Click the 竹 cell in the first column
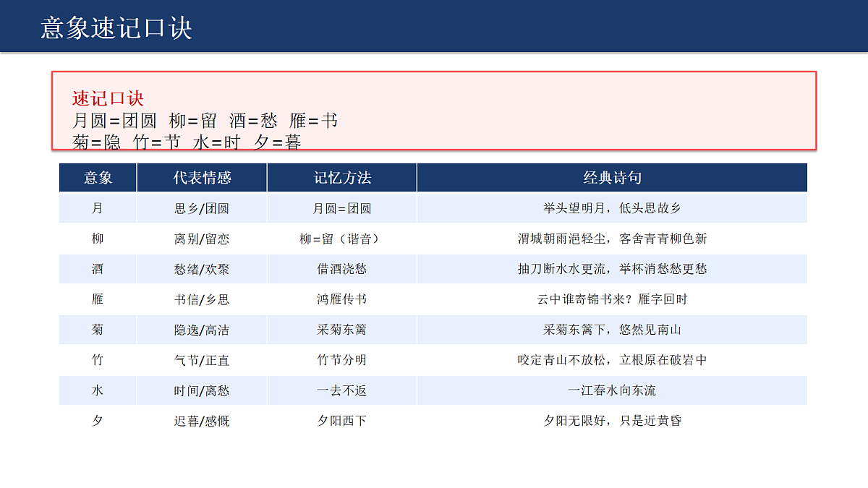 click(98, 360)
